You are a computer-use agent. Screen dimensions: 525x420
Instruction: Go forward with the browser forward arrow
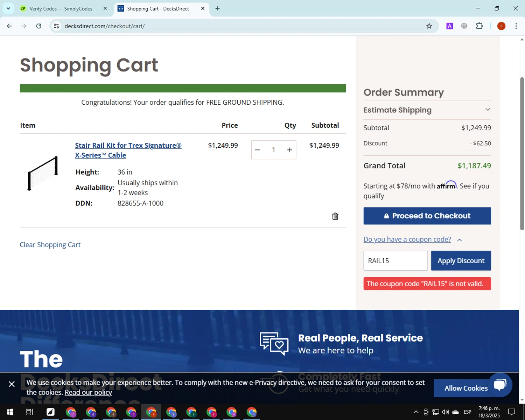pos(24,26)
